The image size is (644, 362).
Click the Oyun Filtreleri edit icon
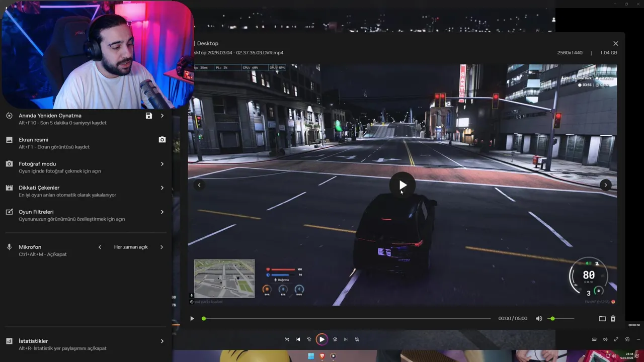pyautogui.click(x=9, y=212)
